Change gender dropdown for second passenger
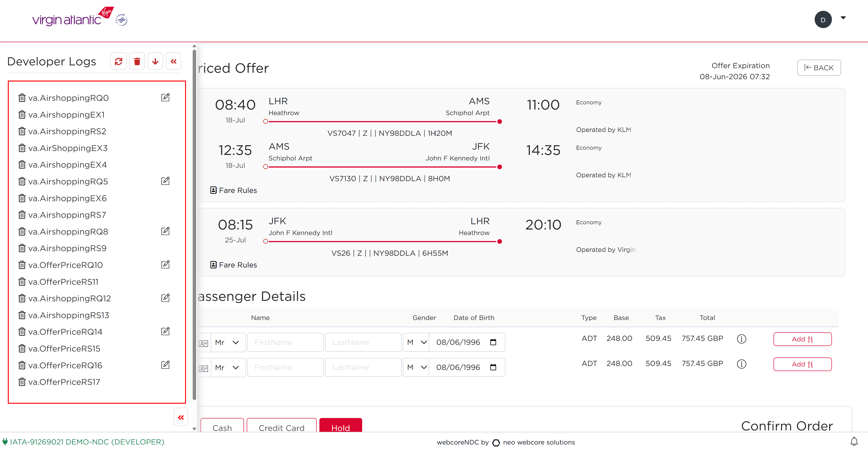 416,367
